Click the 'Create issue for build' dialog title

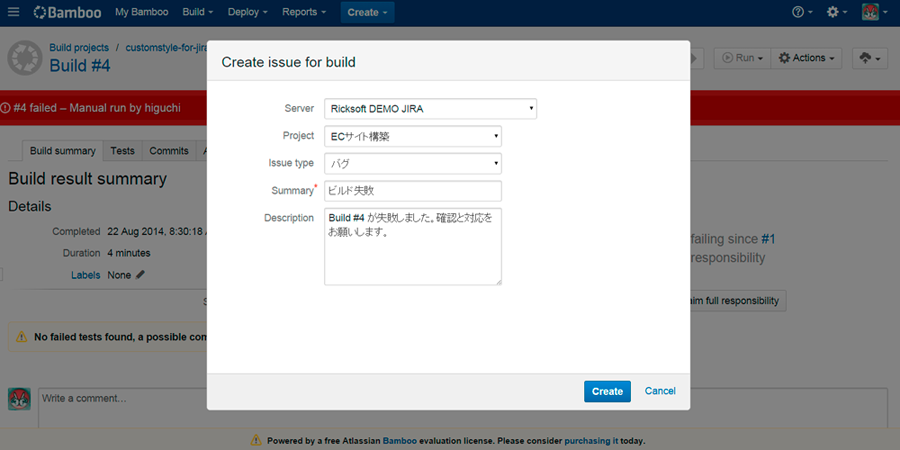point(289,62)
